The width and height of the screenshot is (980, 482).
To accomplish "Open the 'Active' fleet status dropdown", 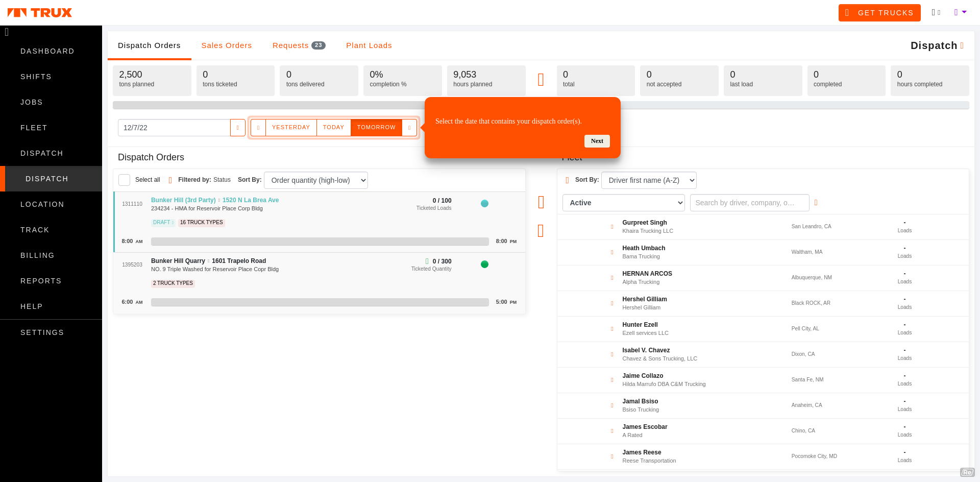I will [x=623, y=203].
